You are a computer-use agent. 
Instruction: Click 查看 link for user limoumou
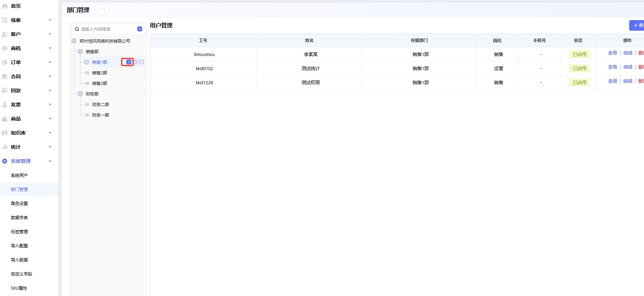point(612,53)
